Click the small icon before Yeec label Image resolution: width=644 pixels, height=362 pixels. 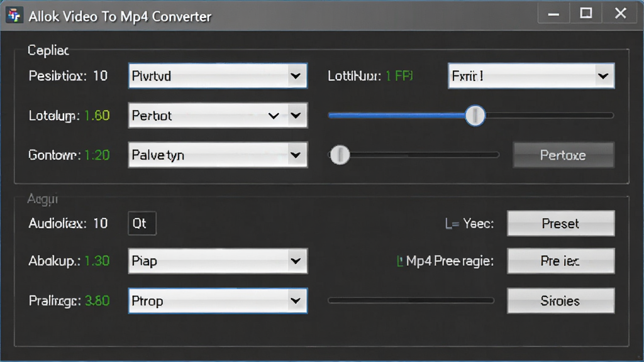(452, 224)
